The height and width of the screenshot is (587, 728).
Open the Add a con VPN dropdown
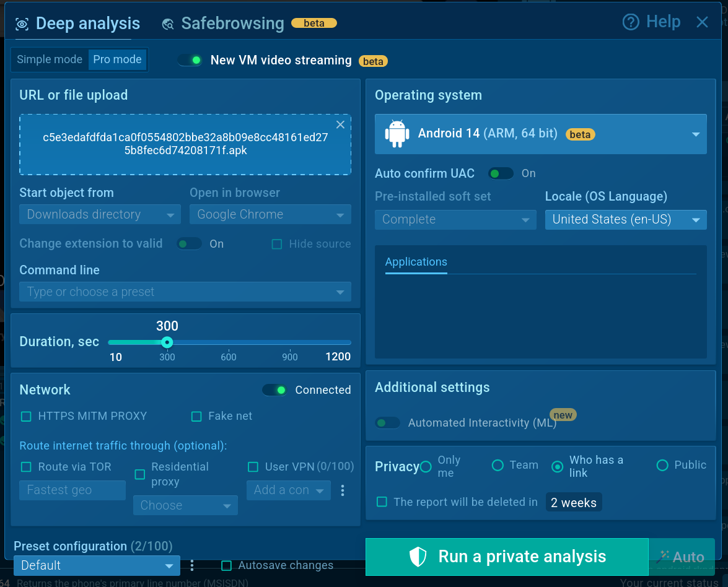[288, 490]
